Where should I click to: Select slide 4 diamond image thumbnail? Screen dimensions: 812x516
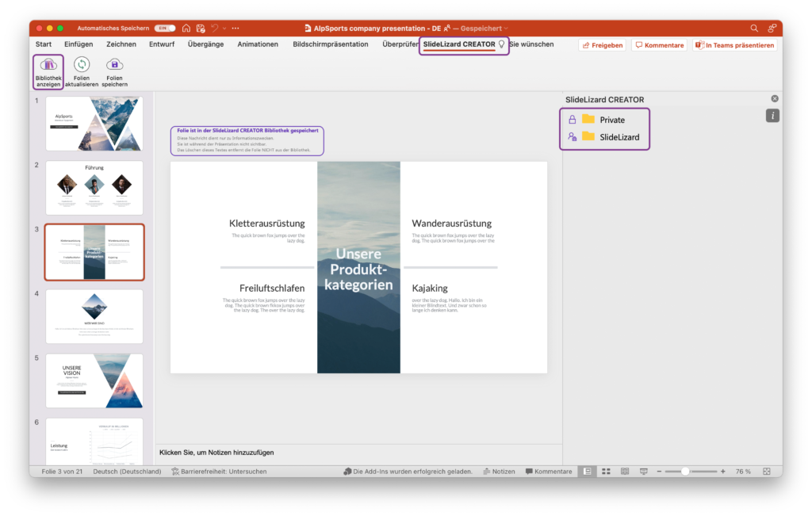[94, 316]
